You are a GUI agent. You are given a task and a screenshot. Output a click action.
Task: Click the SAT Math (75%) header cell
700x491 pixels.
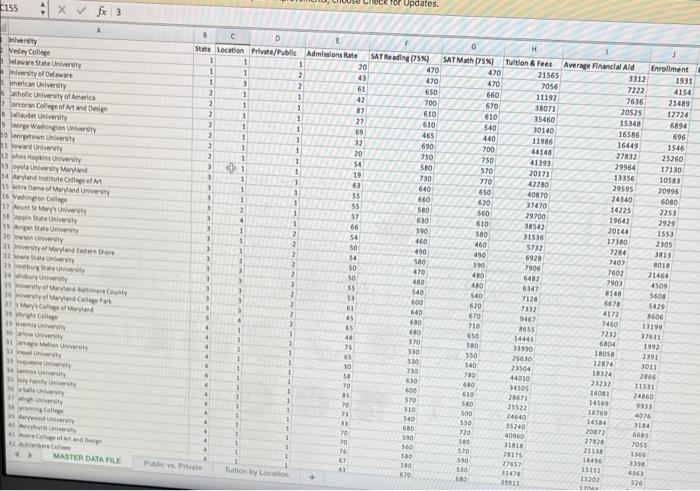[x=468, y=61]
